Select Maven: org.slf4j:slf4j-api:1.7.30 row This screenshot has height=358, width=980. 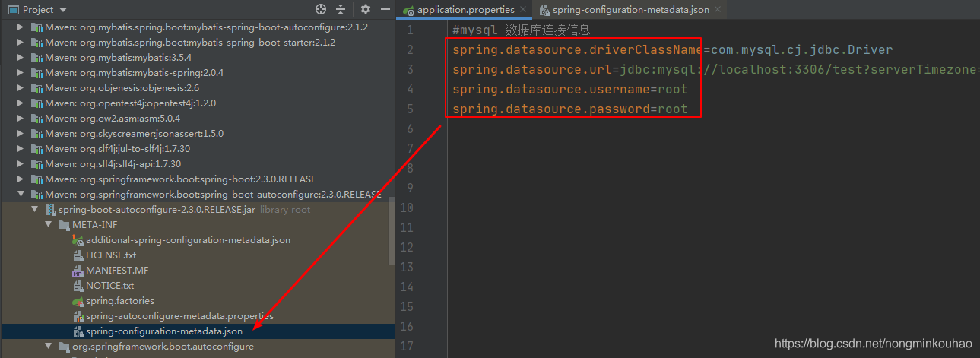click(x=198, y=163)
